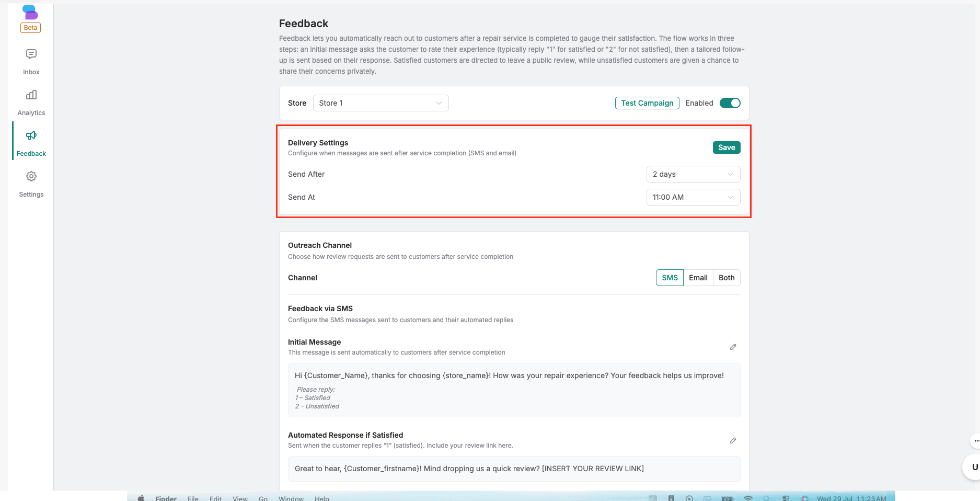Open the floating chat bubble icon
980x501 pixels.
(975, 441)
